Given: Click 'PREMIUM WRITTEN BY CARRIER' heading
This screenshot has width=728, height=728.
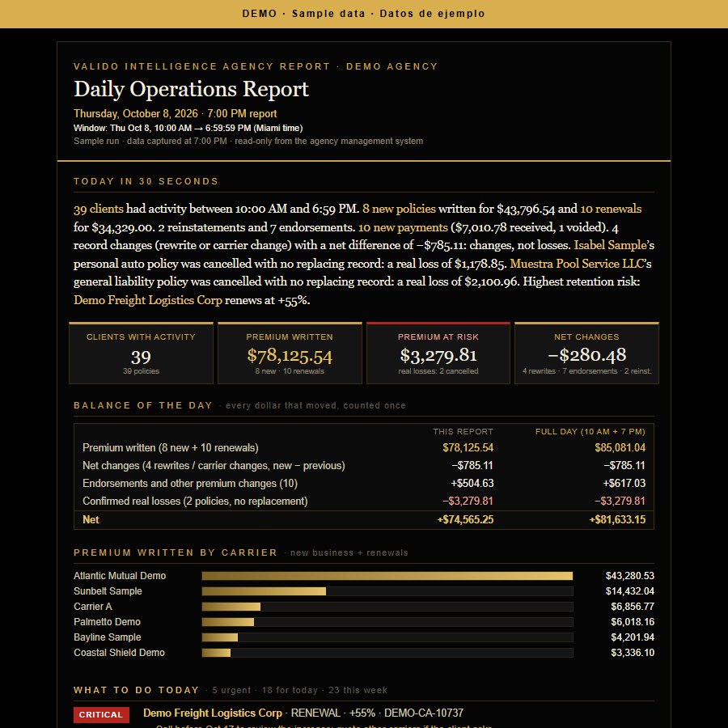Looking at the screenshot, I should [x=176, y=552].
